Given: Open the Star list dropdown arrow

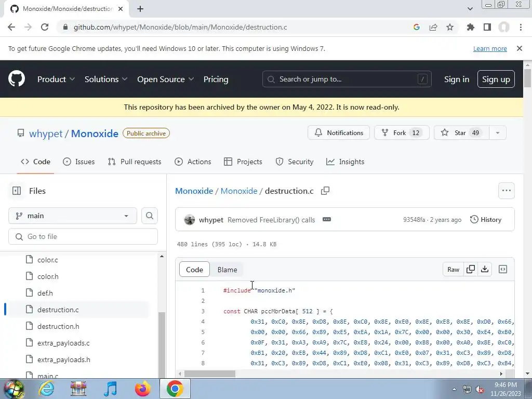Looking at the screenshot, I should coord(497,132).
